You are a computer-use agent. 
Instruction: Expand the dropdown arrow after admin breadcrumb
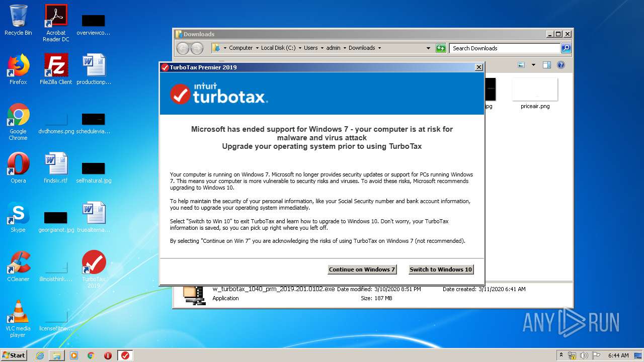(345, 48)
